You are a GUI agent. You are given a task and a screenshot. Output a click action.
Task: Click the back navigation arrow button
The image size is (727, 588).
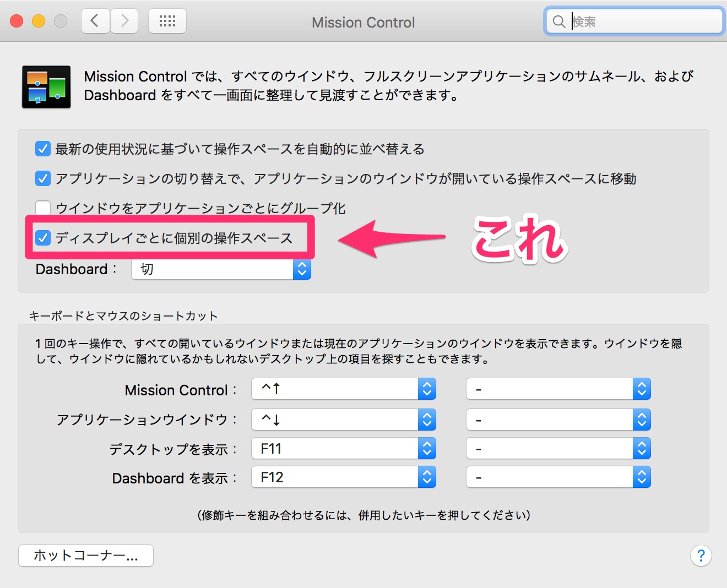(95, 21)
